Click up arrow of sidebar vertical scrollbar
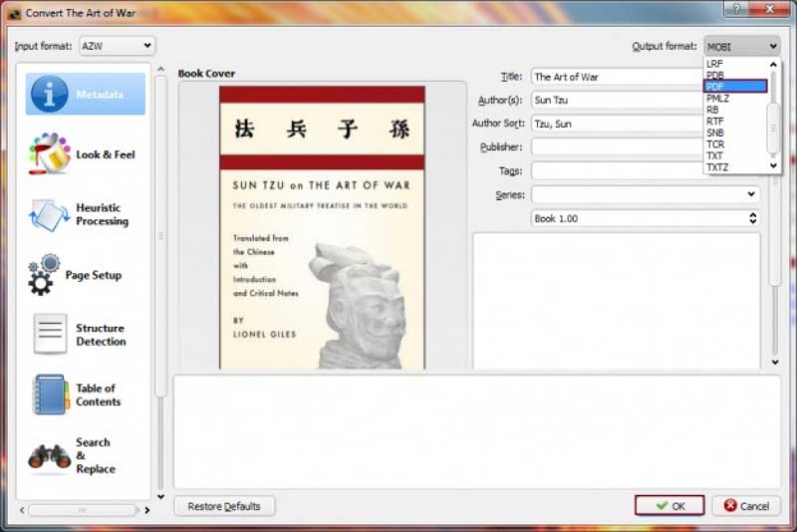797x532 pixels. tap(160, 69)
